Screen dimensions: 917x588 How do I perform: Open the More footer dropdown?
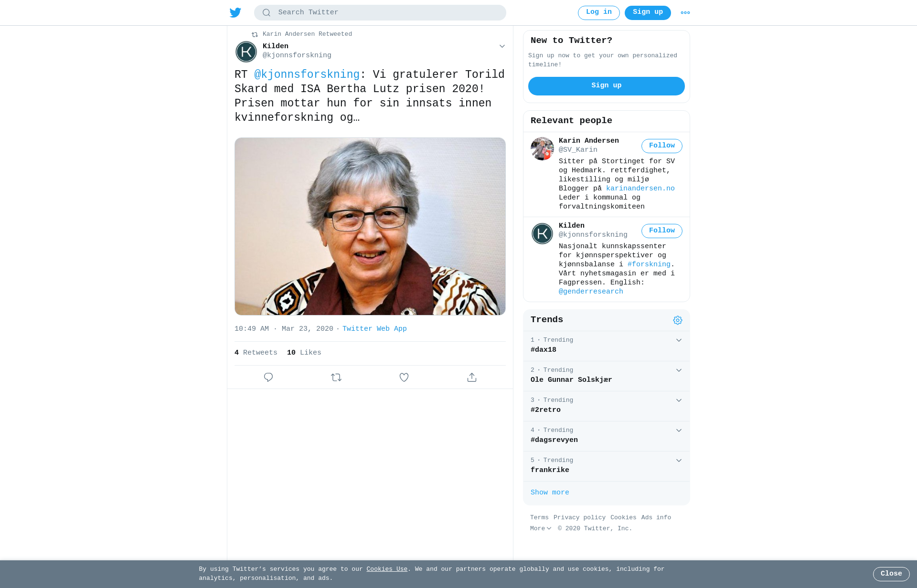tap(541, 528)
